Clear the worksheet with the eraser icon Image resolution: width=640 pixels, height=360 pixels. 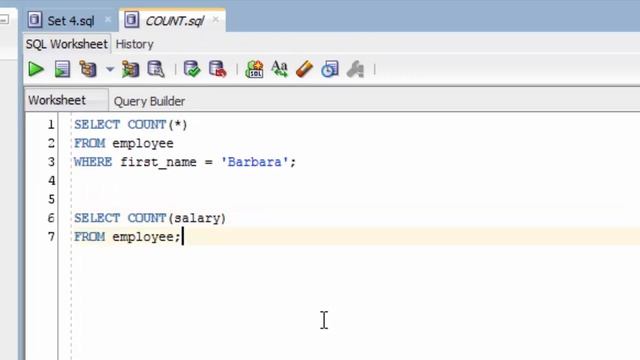(x=304, y=69)
